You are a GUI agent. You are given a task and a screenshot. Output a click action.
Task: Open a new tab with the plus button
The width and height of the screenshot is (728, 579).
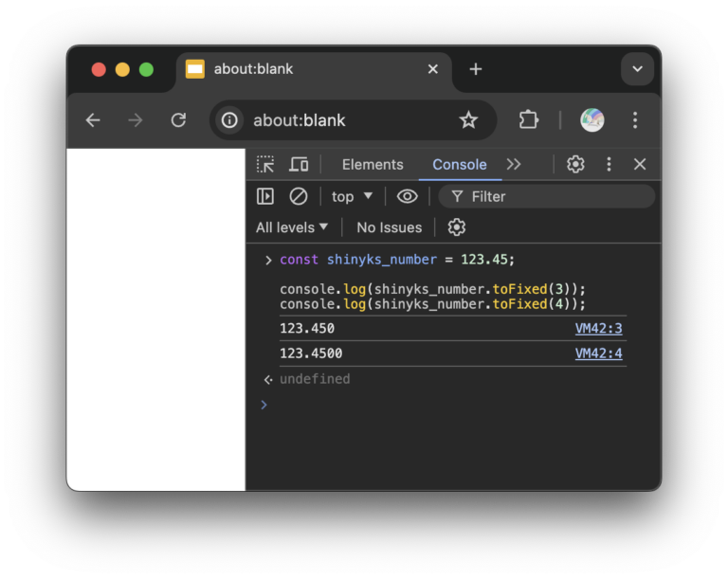(x=476, y=69)
